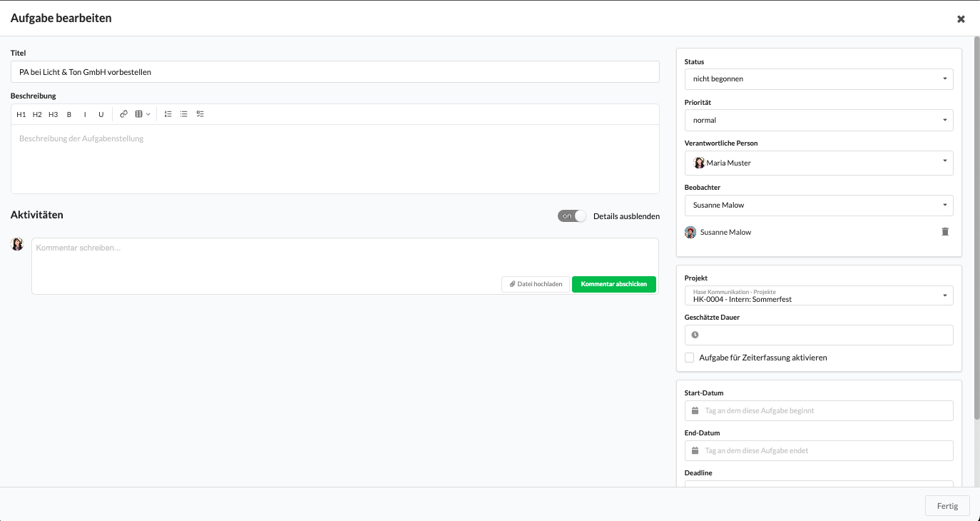Insert a link in the description
Screen dimensions: 980x521
coord(123,114)
